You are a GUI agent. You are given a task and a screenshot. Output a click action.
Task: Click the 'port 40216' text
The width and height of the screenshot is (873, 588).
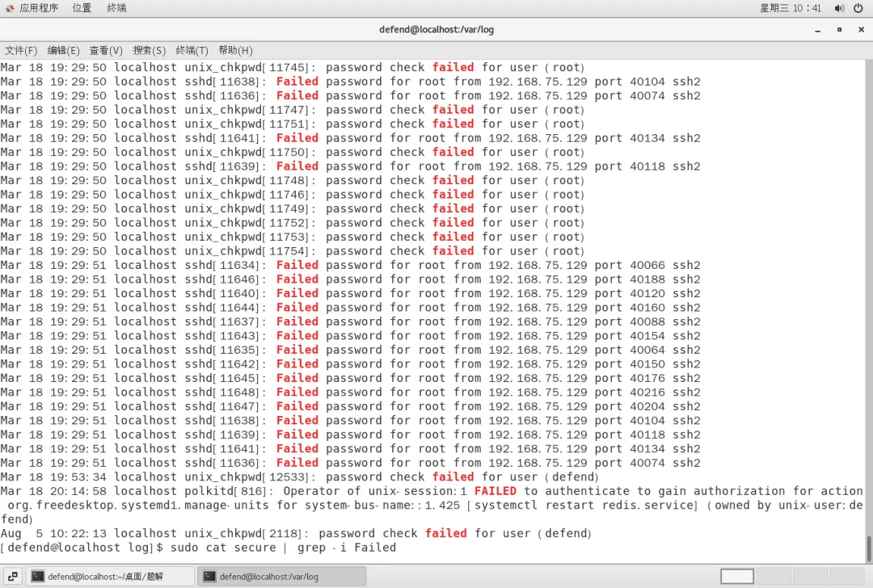[630, 393]
